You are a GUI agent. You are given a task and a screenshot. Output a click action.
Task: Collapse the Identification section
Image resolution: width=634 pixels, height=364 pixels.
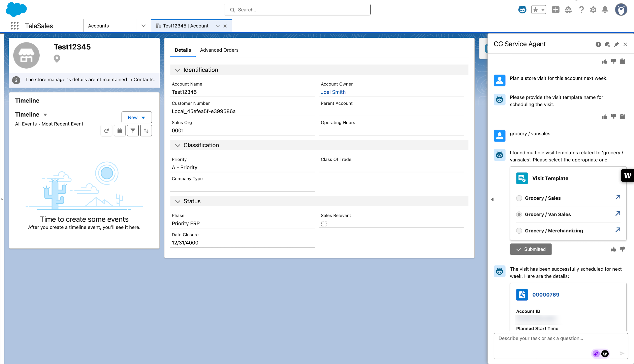tap(178, 70)
